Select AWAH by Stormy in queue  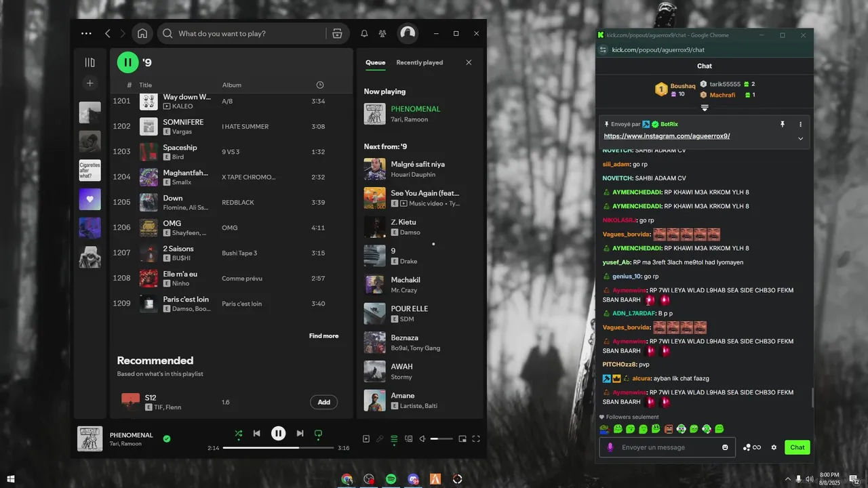tap(418, 371)
